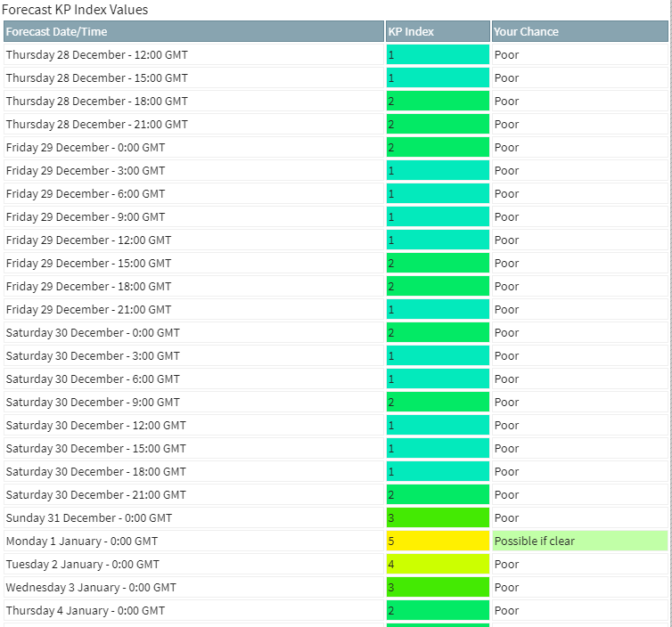Select the Forecast KP Index Values heading
This screenshot has height=627, width=672.
point(75,10)
